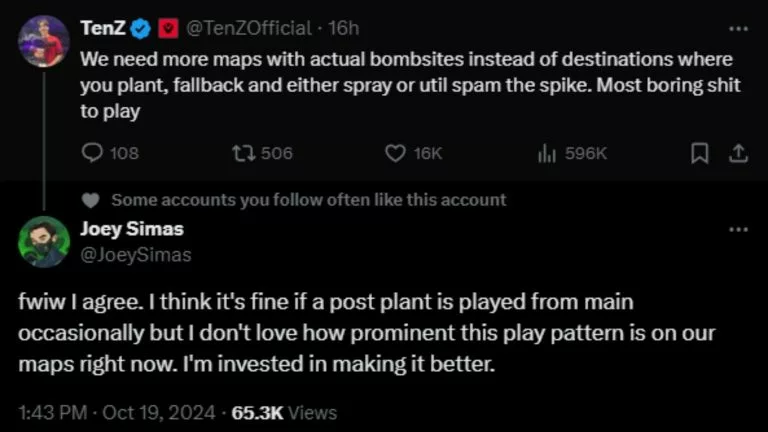Open the more options menu on TenZ's tweet
This screenshot has width=768, height=432.
738,29
